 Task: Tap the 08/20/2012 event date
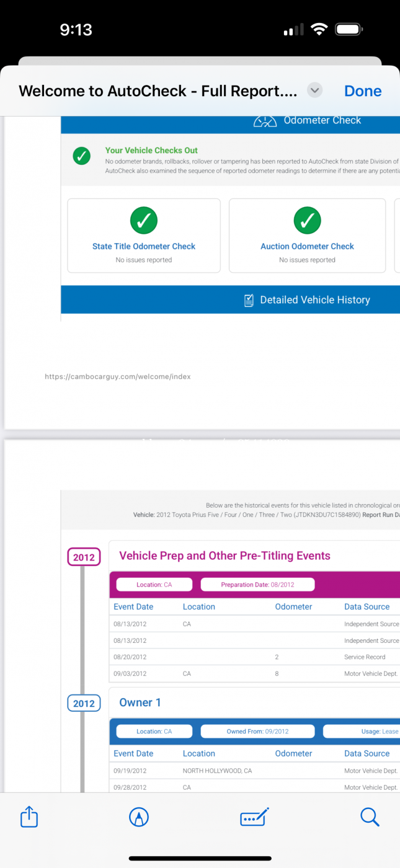point(130,657)
